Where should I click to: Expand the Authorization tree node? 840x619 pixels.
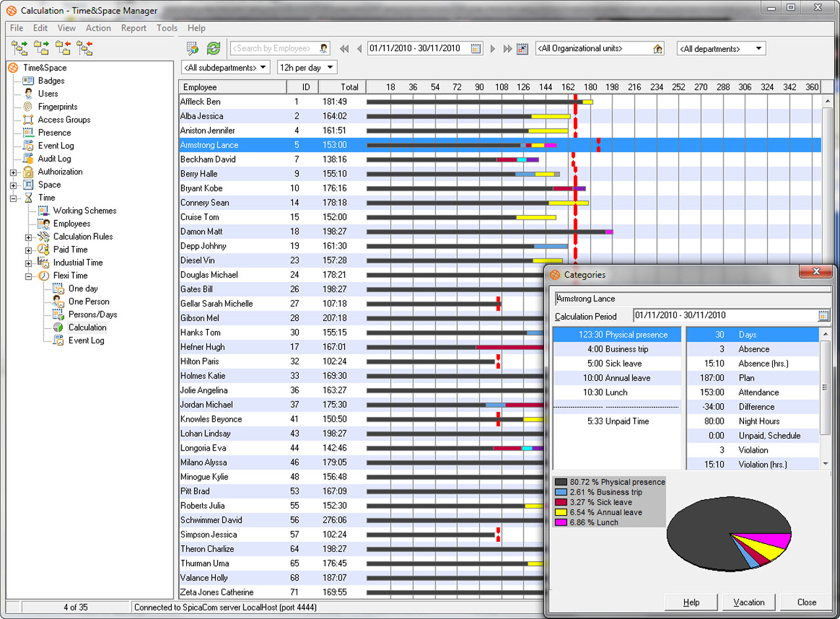click(13, 172)
